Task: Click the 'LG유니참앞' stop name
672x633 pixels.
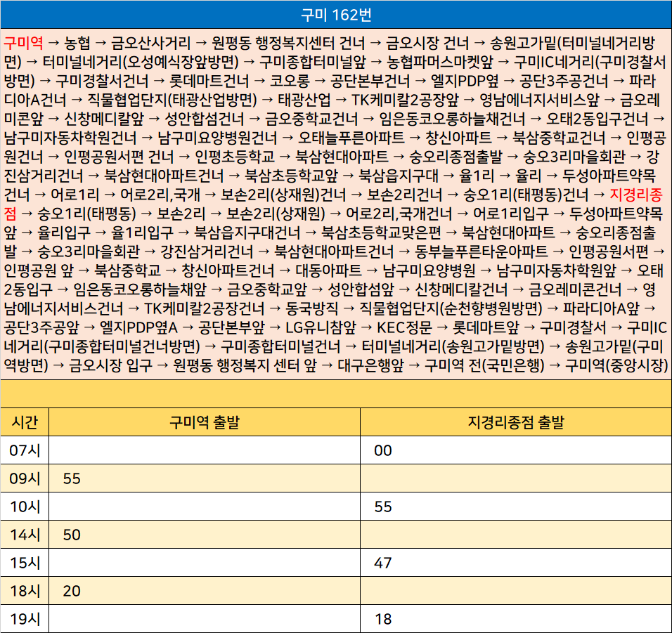Action: tap(321, 327)
